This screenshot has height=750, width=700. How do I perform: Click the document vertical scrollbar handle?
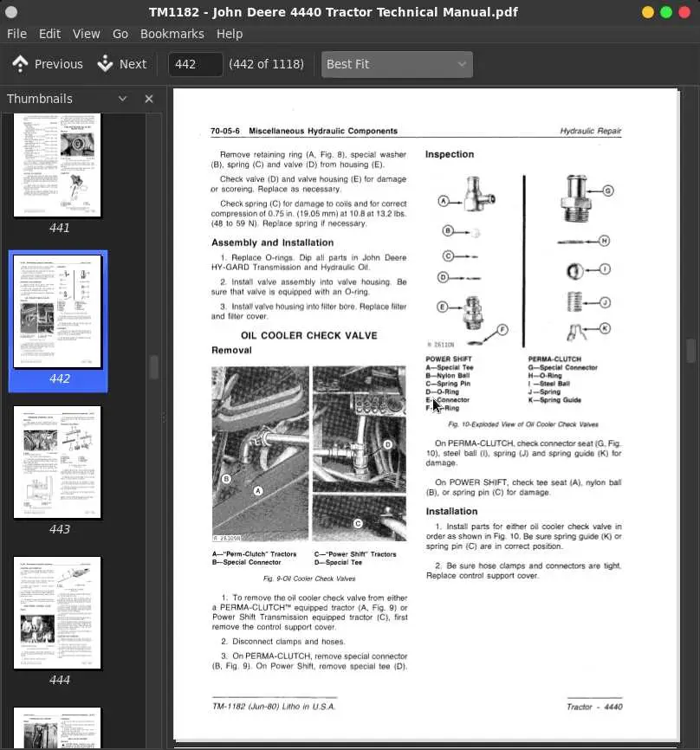coord(690,351)
